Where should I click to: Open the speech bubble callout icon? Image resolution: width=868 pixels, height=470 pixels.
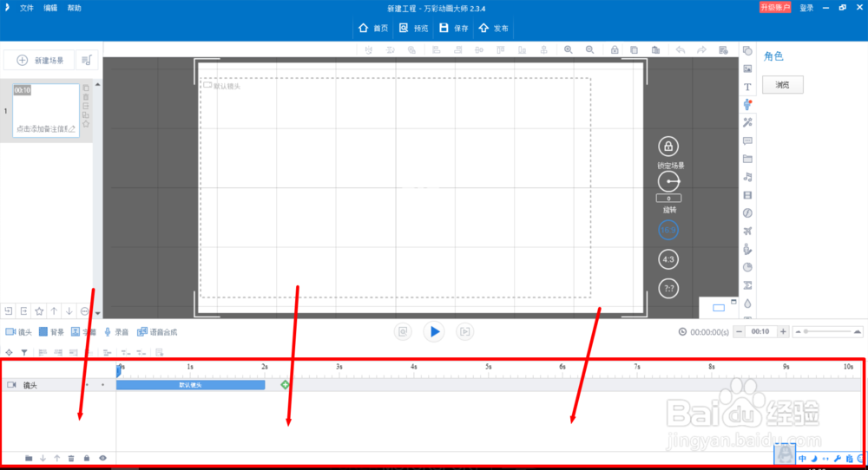pyautogui.click(x=747, y=141)
